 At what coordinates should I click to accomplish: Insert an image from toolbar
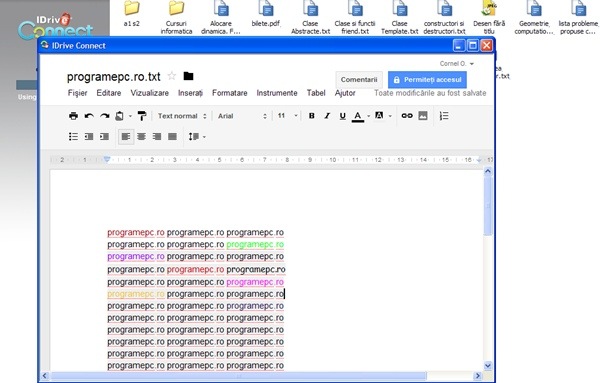(423, 116)
